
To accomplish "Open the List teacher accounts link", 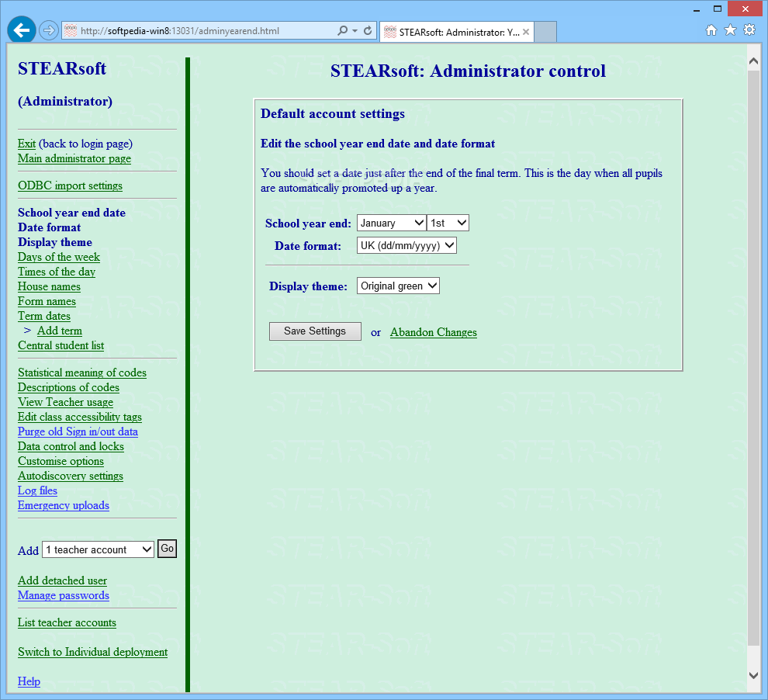I will click(x=67, y=622).
